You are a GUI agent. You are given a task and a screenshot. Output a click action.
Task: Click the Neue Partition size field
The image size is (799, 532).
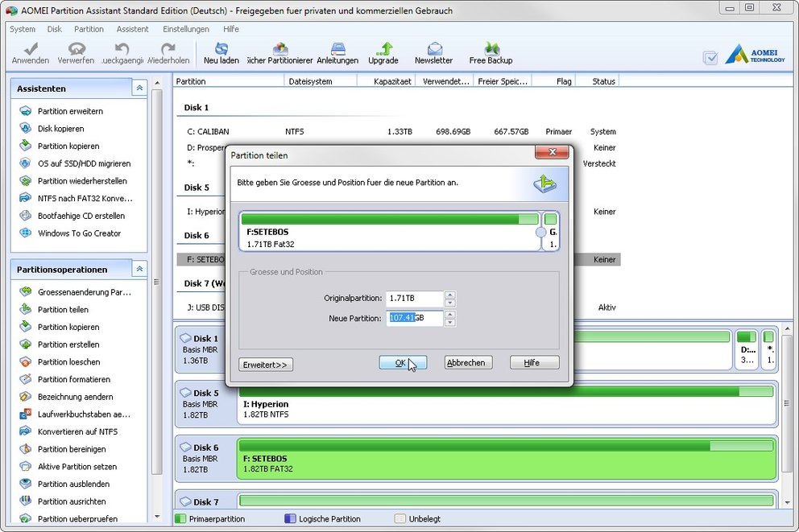point(414,318)
